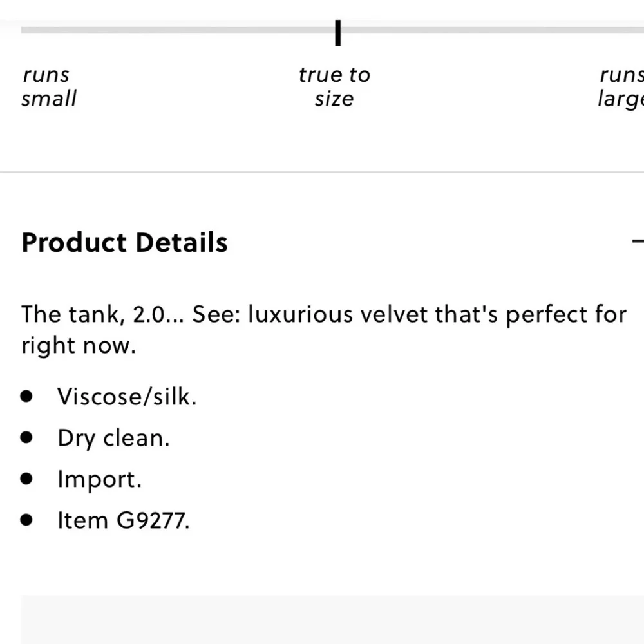
Task: Click the bullet dot beside Viscose/silk
Action: (x=26, y=396)
